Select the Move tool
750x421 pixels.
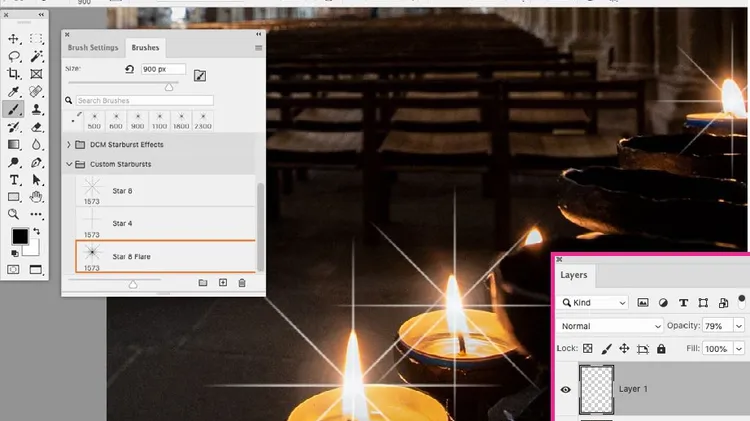(x=13, y=39)
